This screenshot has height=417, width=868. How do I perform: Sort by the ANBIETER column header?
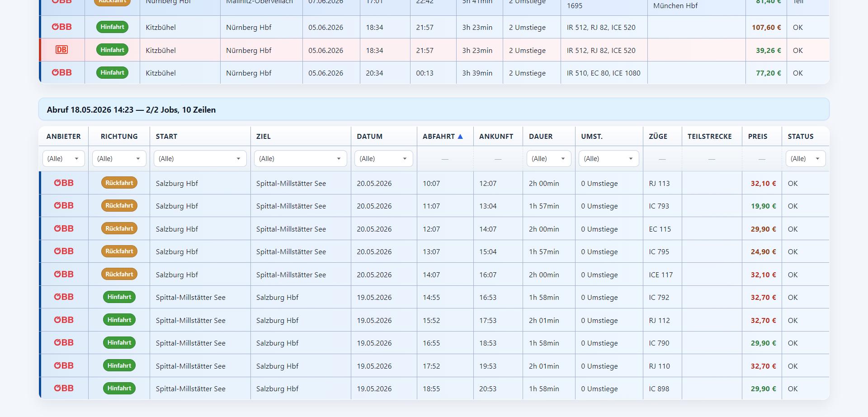tap(63, 136)
